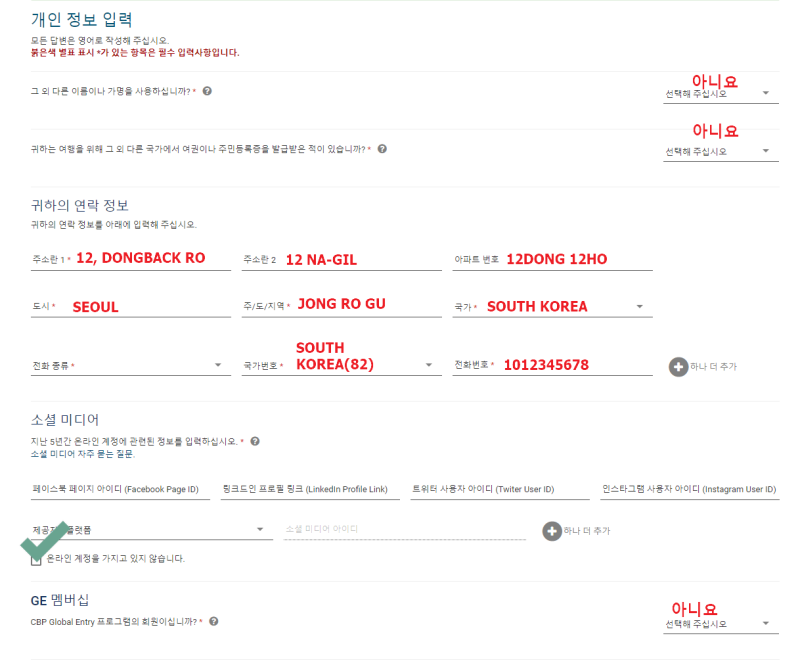Viewport: 800px width, 667px height.
Task: Click help icon beside other country passport question
Action: (x=382, y=149)
